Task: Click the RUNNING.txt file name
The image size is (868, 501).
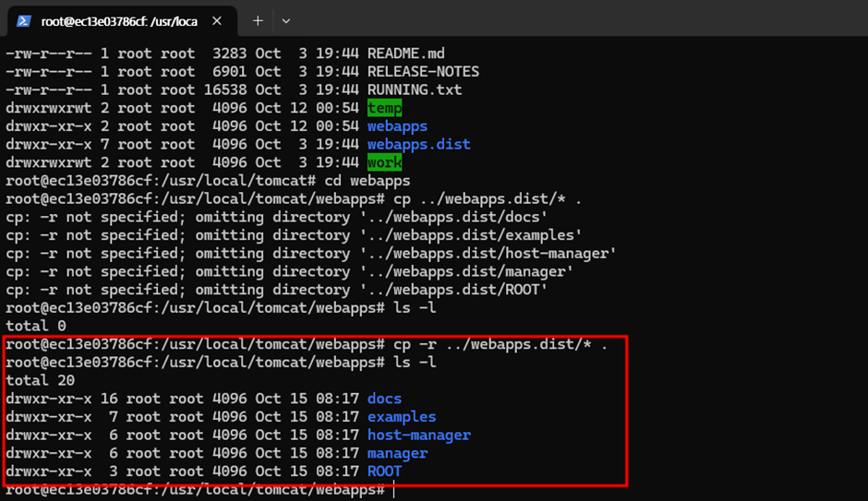Action: tap(414, 90)
